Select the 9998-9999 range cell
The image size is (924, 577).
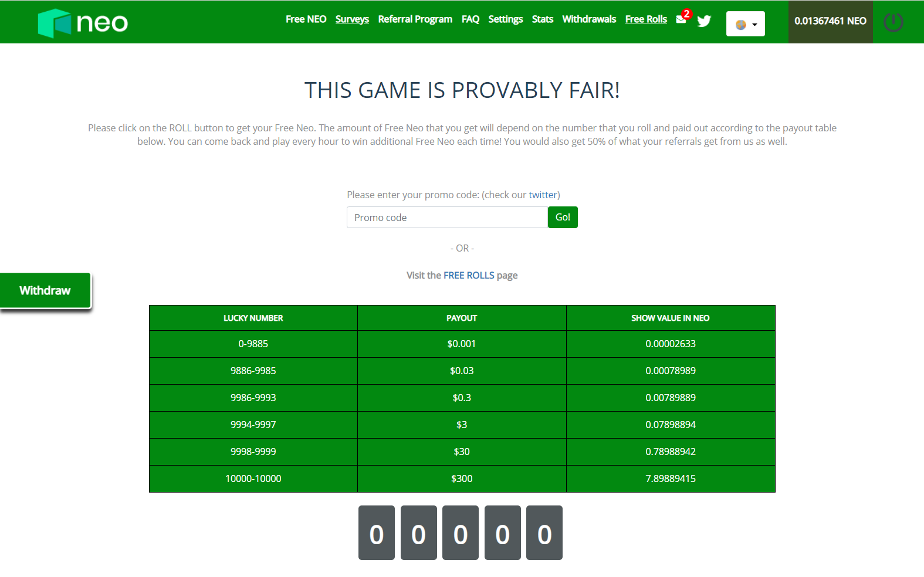[x=253, y=452]
